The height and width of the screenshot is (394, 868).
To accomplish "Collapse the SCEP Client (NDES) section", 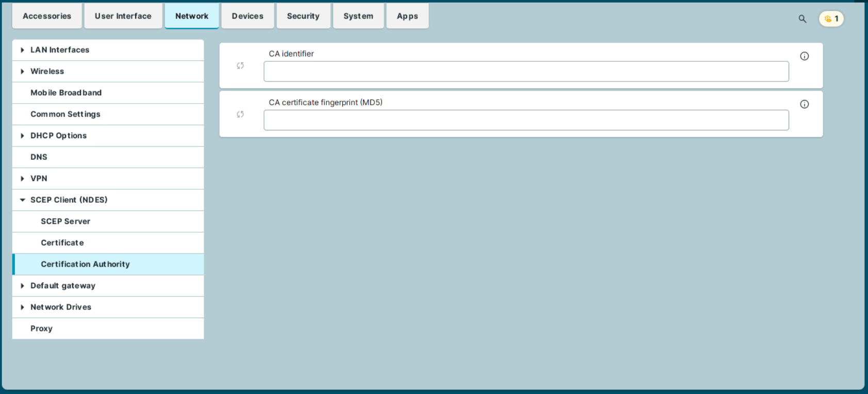I will tap(22, 200).
